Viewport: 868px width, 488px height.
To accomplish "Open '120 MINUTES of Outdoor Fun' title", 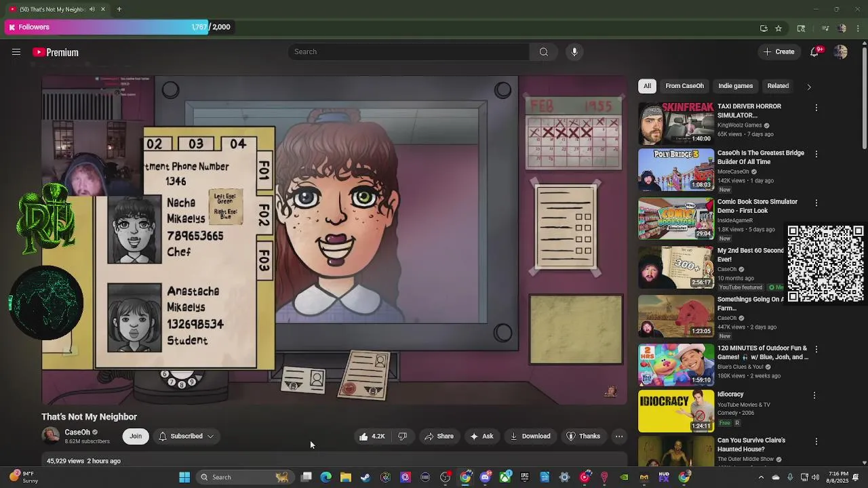I will [x=763, y=352].
